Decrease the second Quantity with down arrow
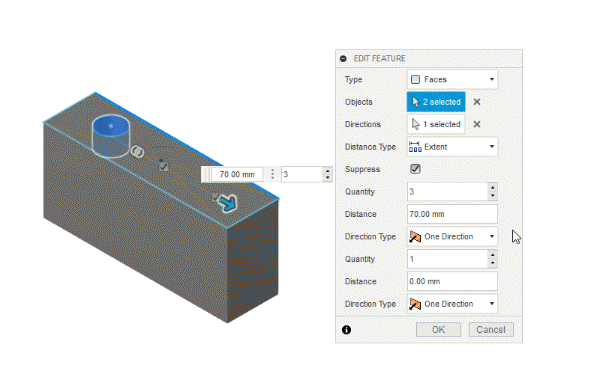The width and height of the screenshot is (600, 374). (x=492, y=263)
